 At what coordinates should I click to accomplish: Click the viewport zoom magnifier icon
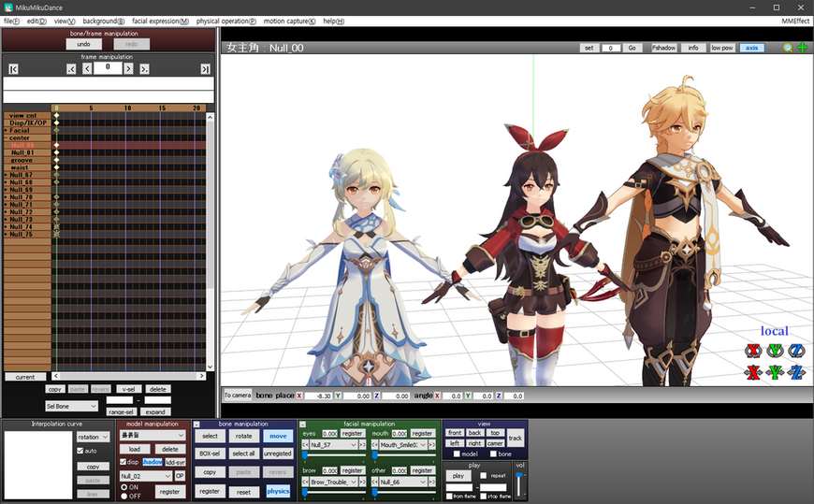coord(788,48)
